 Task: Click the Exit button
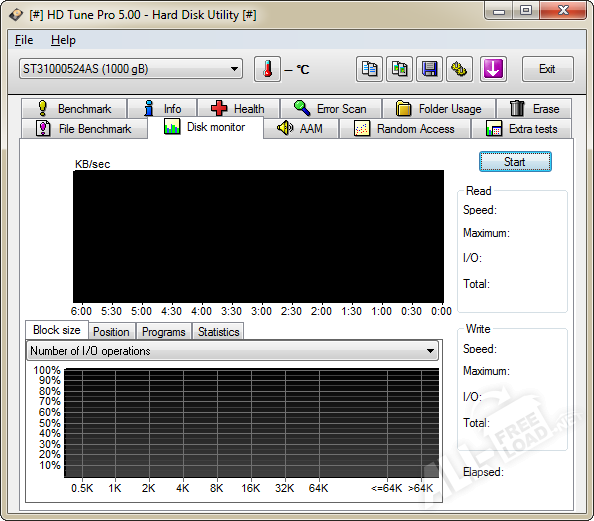point(547,69)
